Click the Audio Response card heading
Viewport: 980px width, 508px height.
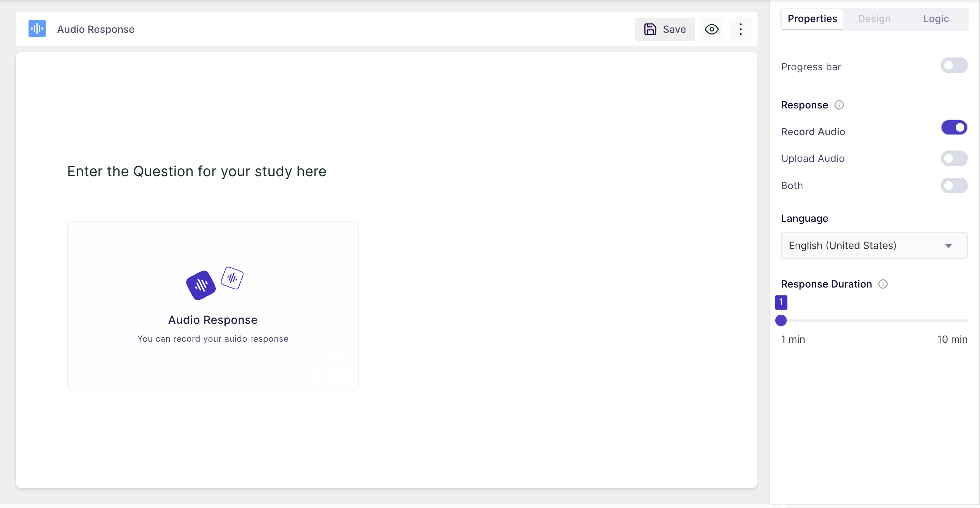tap(213, 320)
